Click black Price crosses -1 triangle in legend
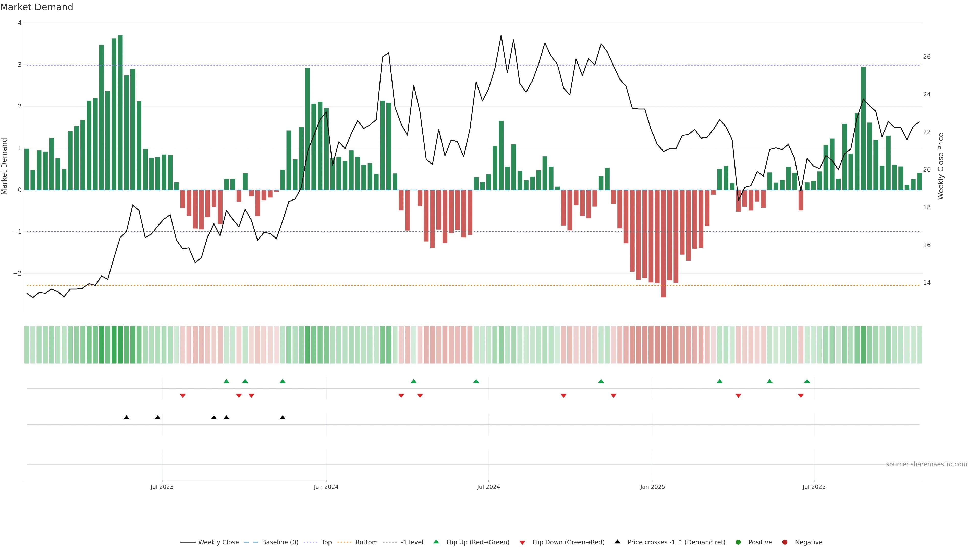 pyautogui.click(x=617, y=542)
